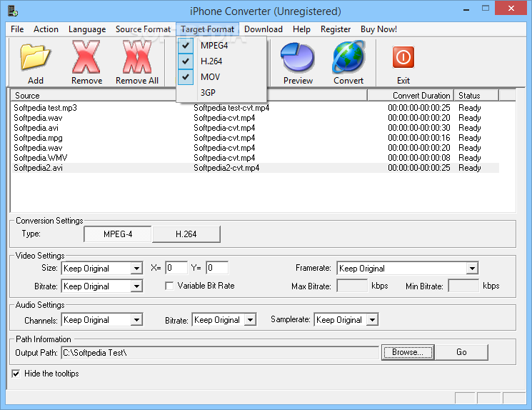The height and width of the screenshot is (410, 532).
Task: Open the Language menu
Action: point(87,29)
